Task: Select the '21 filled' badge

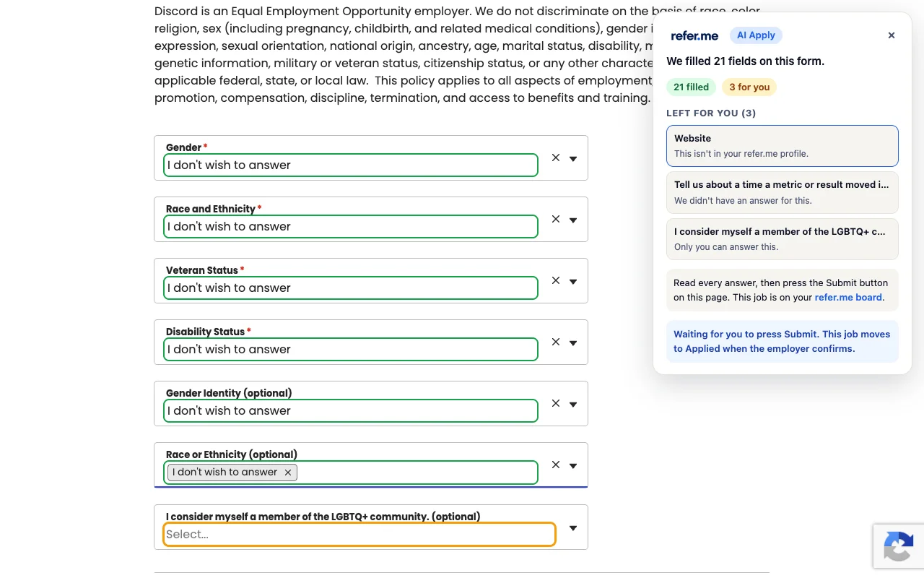Action: tap(692, 87)
